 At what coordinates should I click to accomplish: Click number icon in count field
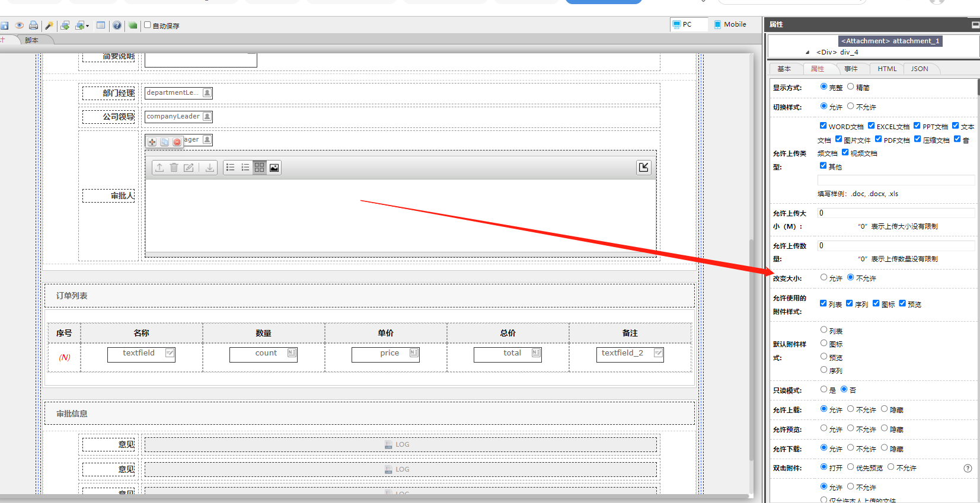tap(292, 353)
